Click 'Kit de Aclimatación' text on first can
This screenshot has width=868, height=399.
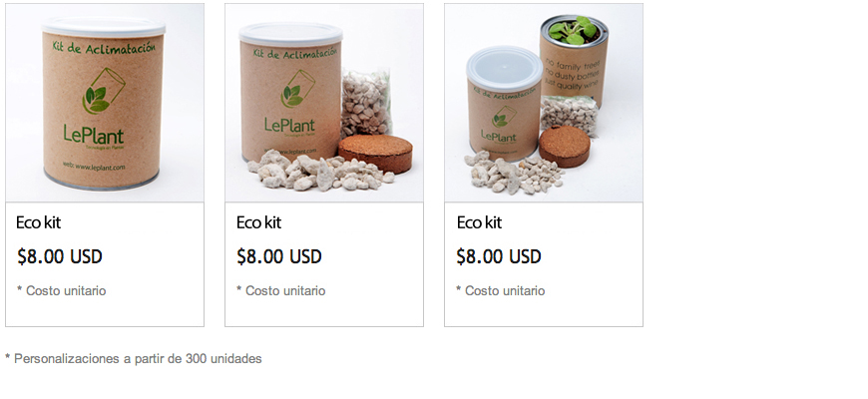[x=104, y=47]
